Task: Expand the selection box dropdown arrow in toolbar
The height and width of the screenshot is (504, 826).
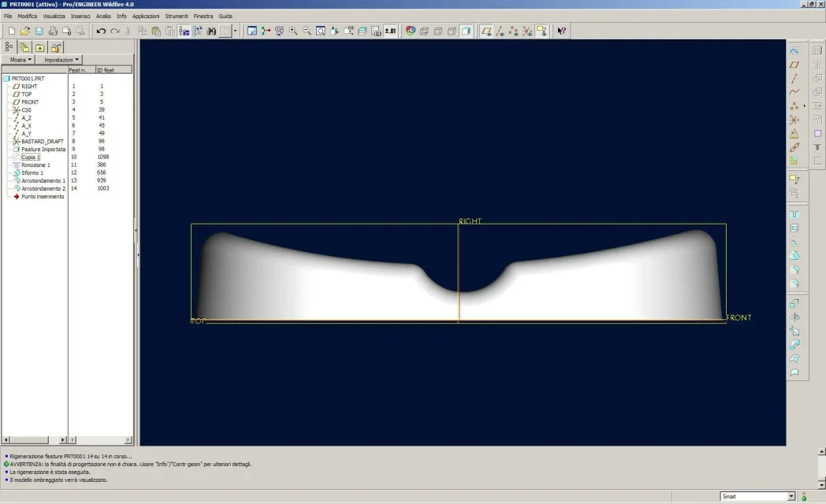Action: pyautogui.click(x=235, y=31)
